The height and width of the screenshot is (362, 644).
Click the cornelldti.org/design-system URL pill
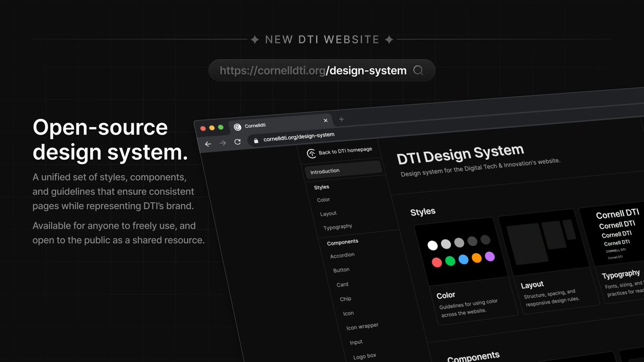point(321,70)
